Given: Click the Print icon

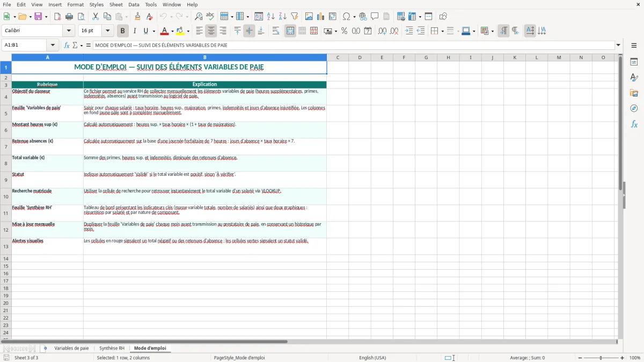Looking at the screenshot, I should coord(69,17).
